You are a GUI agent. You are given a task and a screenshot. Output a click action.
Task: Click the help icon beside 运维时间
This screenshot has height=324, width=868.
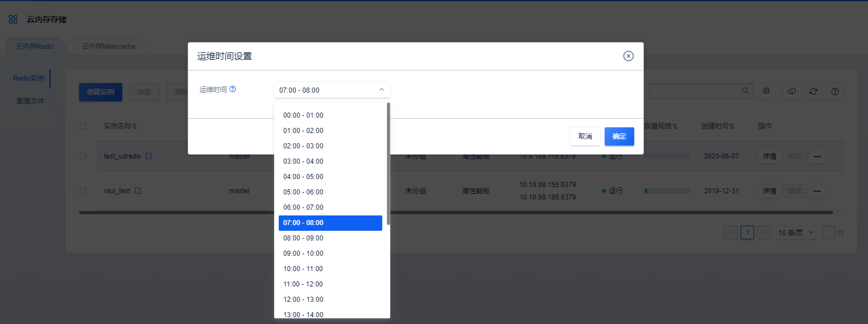[233, 89]
